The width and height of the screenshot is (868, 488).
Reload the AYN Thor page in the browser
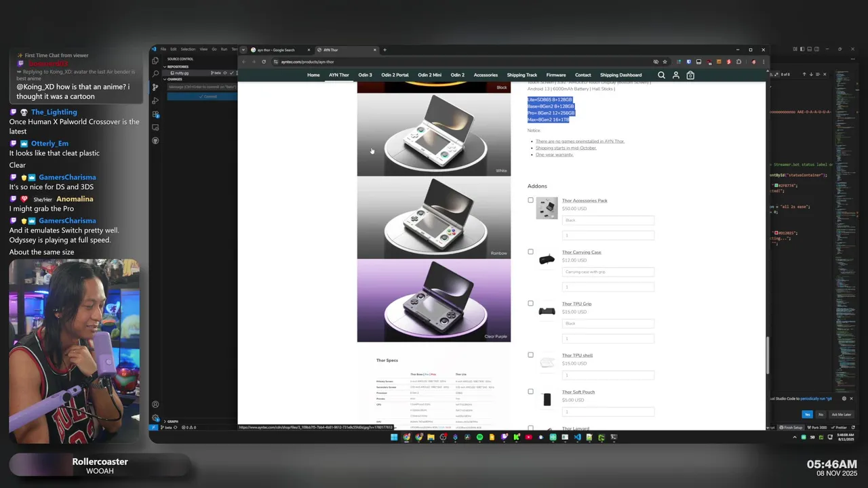tap(264, 62)
